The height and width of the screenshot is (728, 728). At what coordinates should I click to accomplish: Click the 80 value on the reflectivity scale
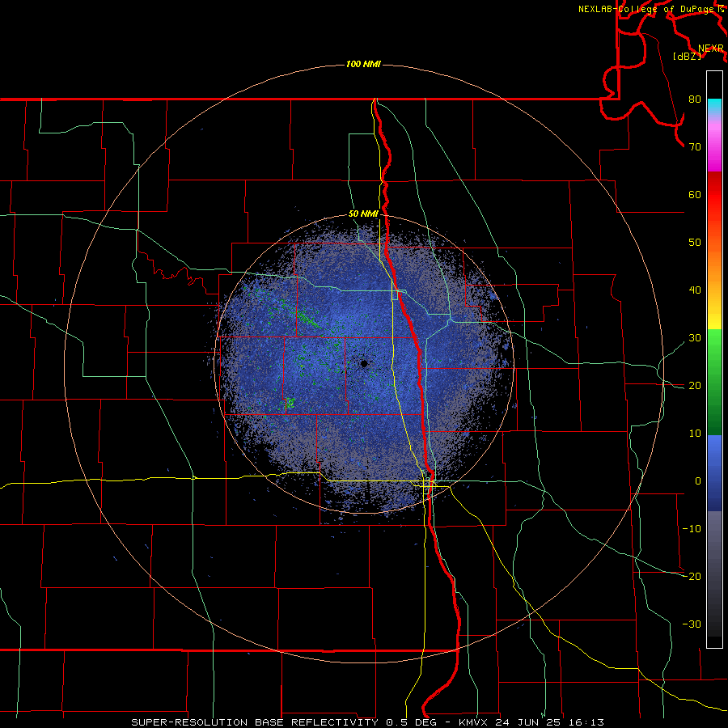pyautogui.click(x=695, y=99)
